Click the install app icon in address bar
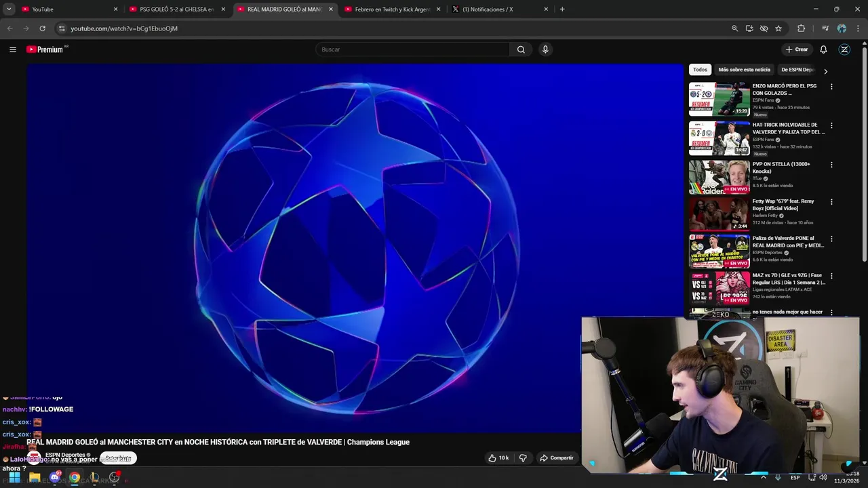 pyautogui.click(x=749, y=28)
